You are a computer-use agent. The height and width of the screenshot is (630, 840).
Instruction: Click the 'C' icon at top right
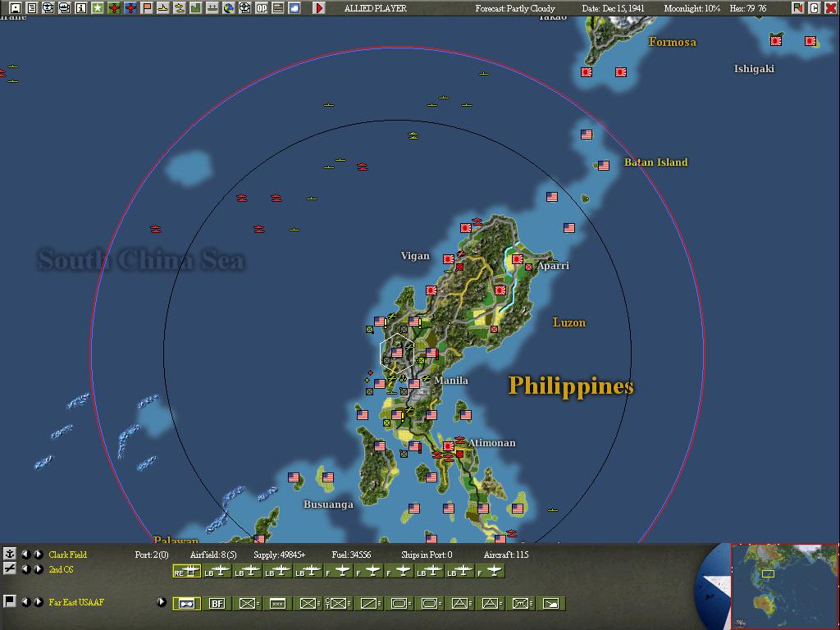[814, 7]
